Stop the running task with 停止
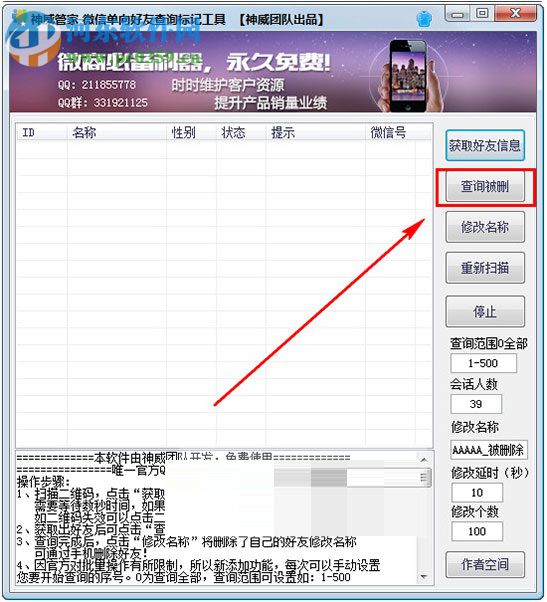Image resolution: width=547 pixels, height=602 pixels. click(x=485, y=311)
